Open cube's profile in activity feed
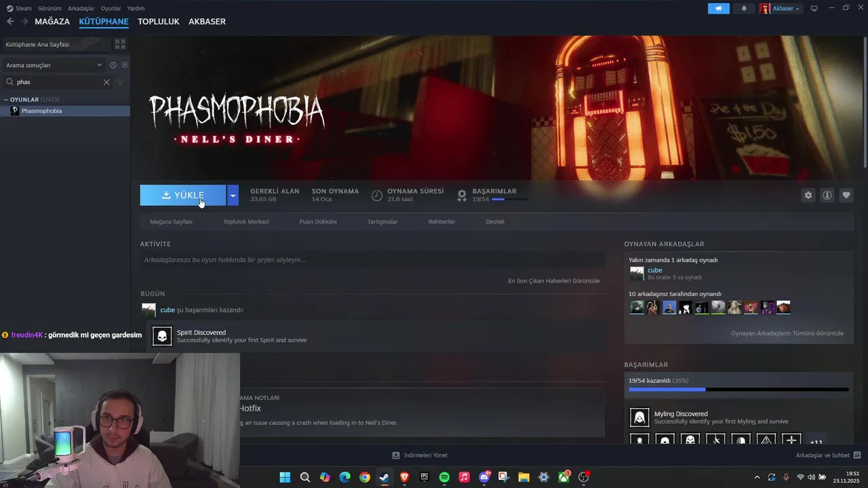The image size is (868, 488). click(x=167, y=310)
